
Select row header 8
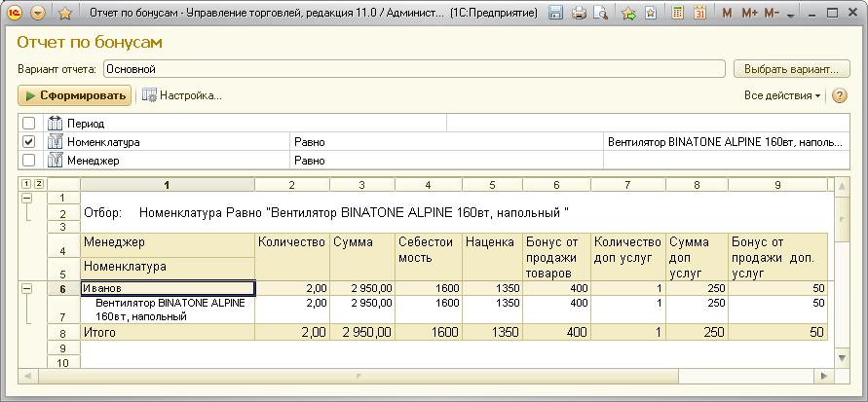pos(63,333)
